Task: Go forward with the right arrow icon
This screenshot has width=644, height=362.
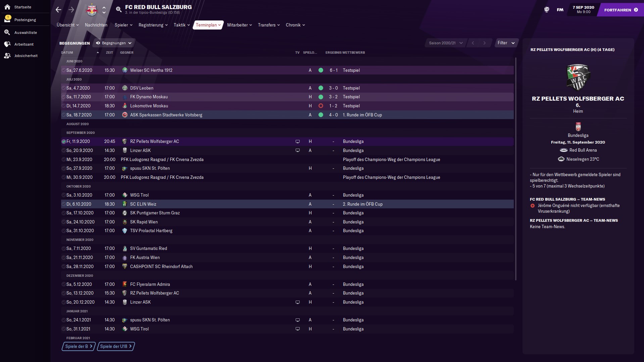Action: [x=71, y=10]
